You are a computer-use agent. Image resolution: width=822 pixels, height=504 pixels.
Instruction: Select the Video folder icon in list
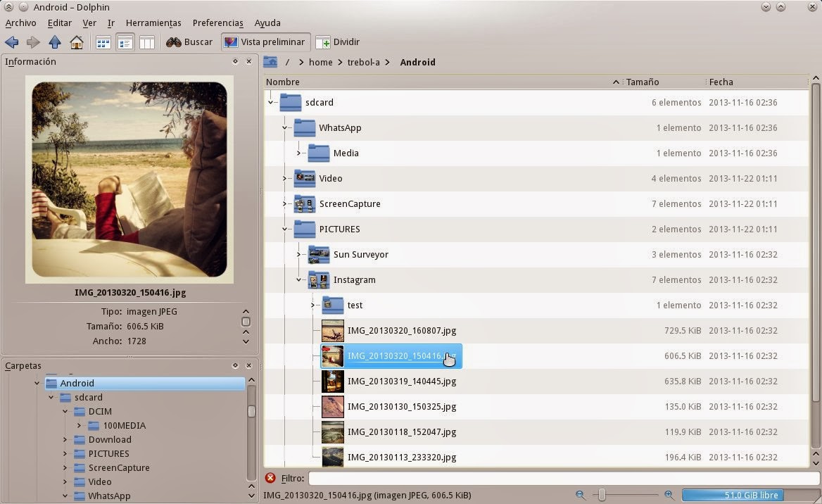click(305, 178)
